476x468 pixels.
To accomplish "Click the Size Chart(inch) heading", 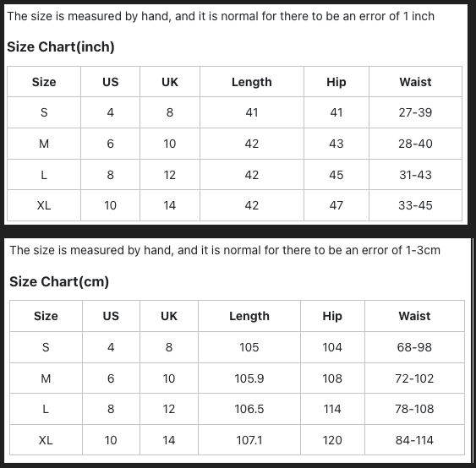I will point(61,47).
